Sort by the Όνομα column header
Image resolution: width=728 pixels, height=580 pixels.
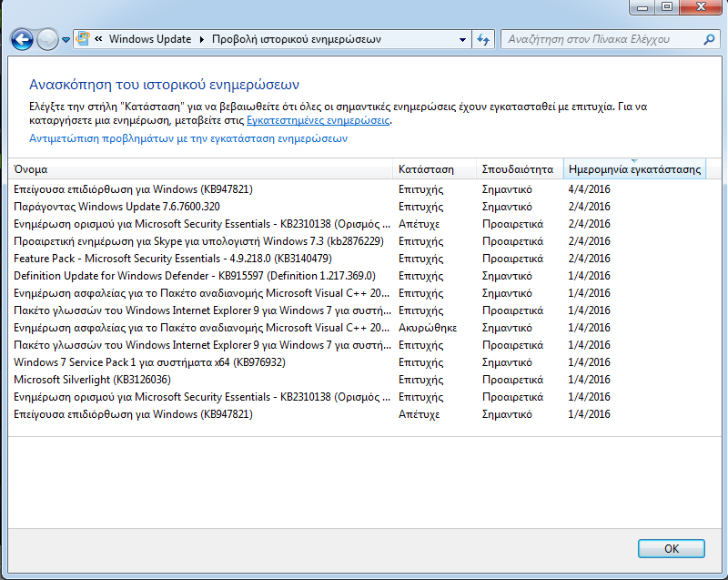pyautogui.click(x=200, y=169)
